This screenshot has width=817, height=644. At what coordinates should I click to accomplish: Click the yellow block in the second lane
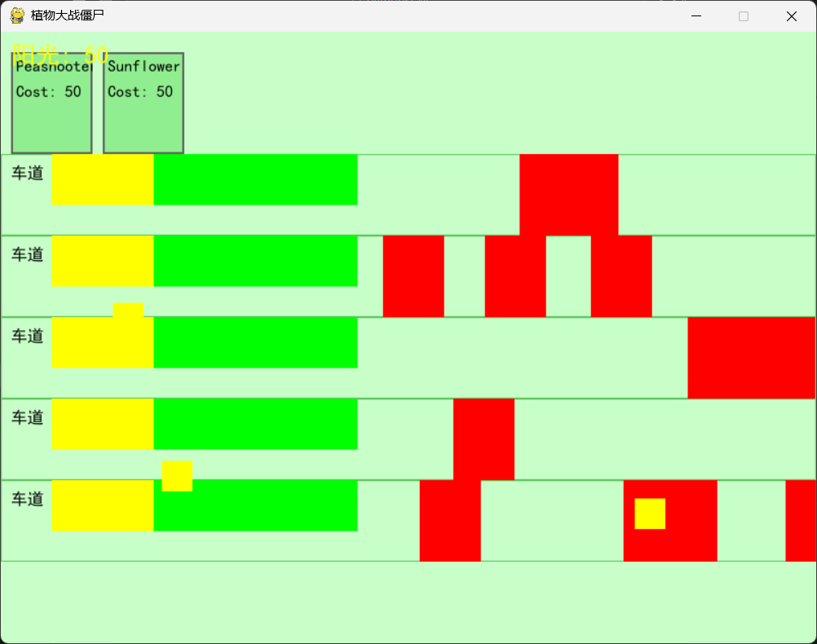[x=103, y=261]
